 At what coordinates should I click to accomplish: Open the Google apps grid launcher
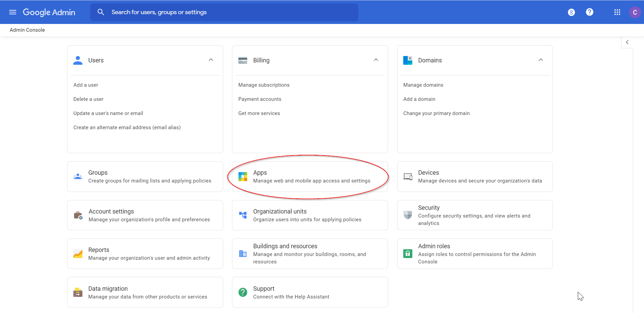point(617,12)
